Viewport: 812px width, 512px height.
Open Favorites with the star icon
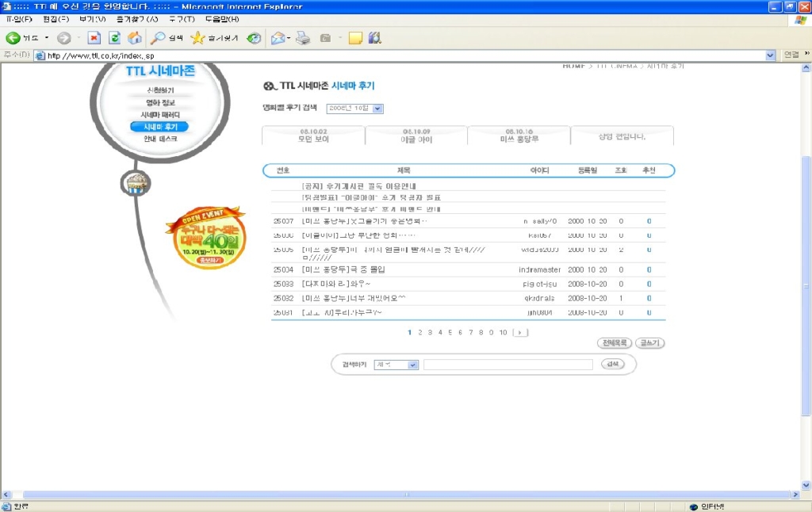(x=197, y=38)
